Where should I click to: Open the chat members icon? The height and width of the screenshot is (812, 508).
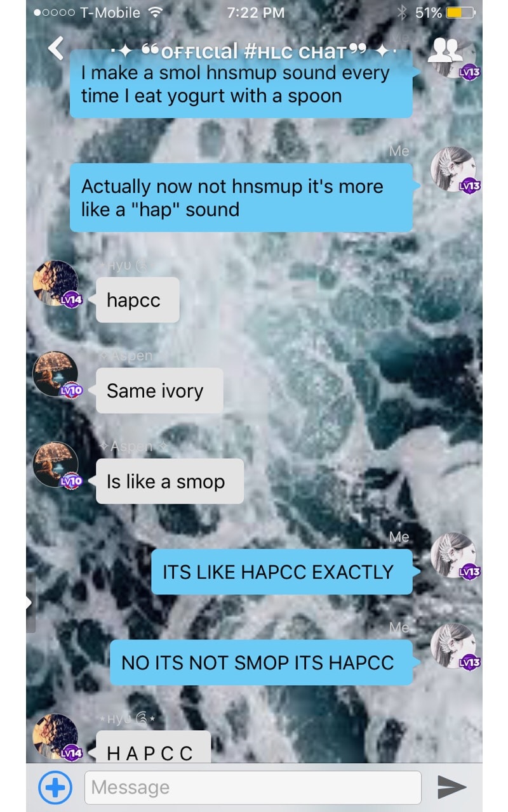pyautogui.click(x=444, y=50)
